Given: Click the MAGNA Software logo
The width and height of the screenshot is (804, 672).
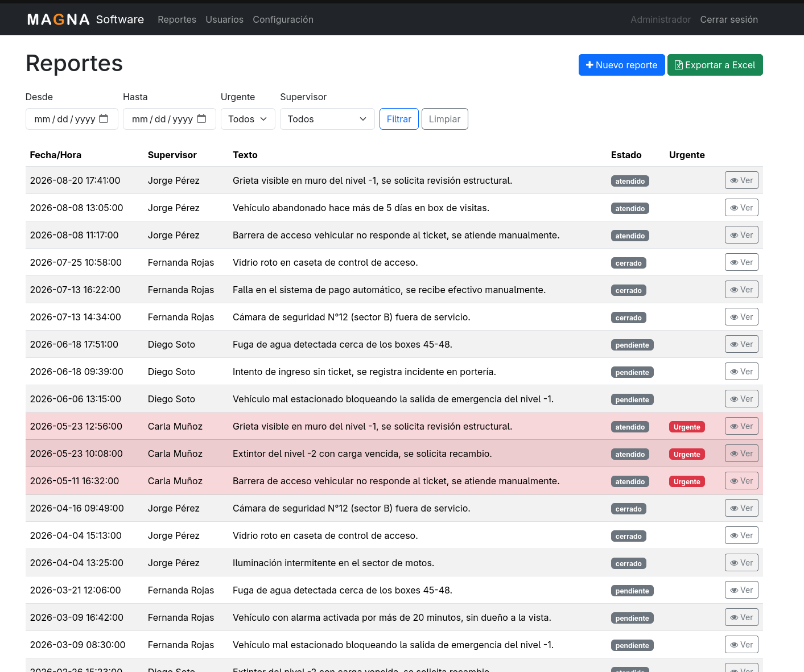Looking at the screenshot, I should [85, 19].
